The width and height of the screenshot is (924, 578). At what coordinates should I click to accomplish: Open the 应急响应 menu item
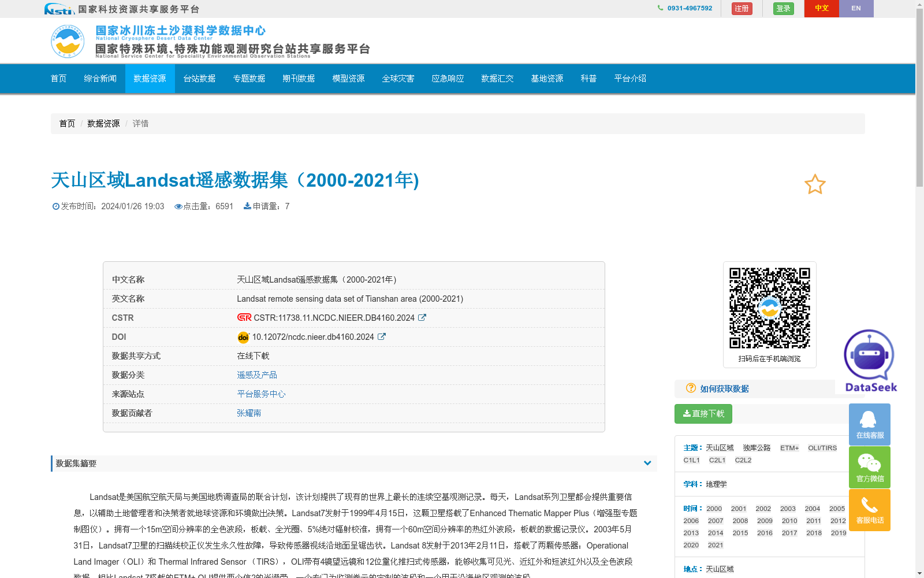click(x=448, y=79)
